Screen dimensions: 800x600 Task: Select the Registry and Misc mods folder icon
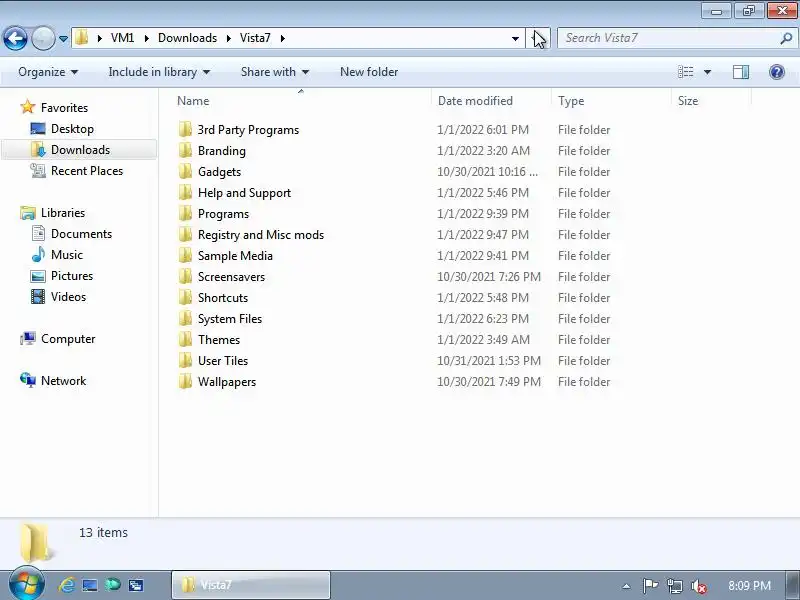185,235
